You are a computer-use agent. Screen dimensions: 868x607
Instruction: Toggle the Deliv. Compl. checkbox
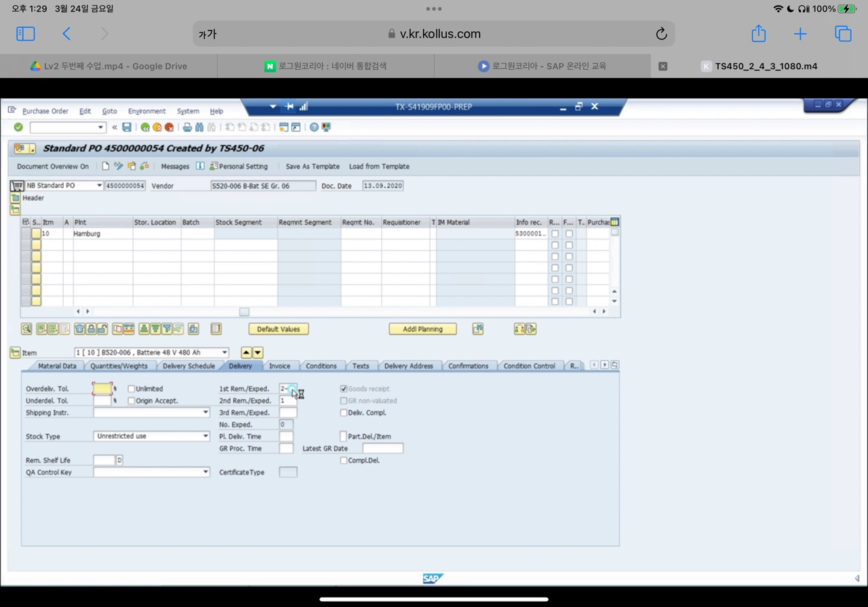[343, 412]
